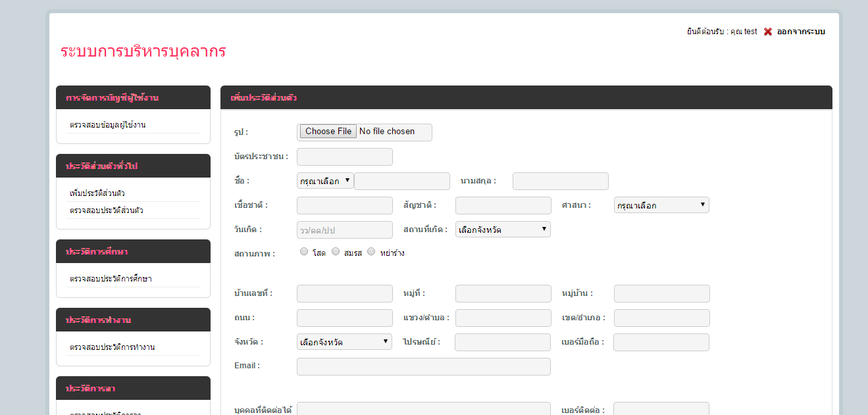Click the หมู่บ้าน village input field
The width and height of the screenshot is (868, 415).
pyautogui.click(x=662, y=293)
